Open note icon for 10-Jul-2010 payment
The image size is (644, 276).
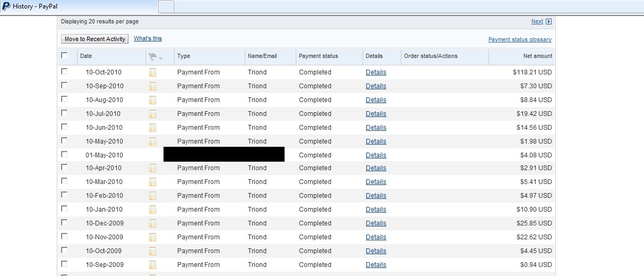click(153, 114)
